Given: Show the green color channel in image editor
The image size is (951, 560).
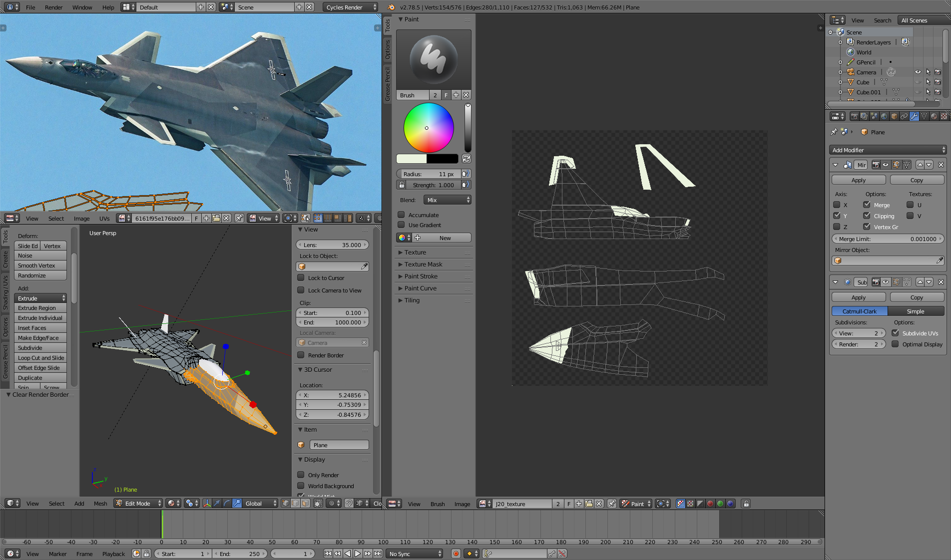Looking at the screenshot, I should click(x=720, y=504).
